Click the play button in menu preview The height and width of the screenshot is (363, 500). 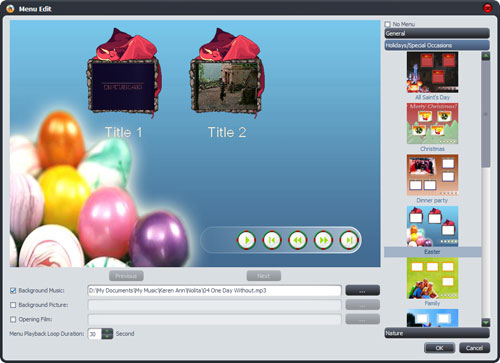click(246, 240)
